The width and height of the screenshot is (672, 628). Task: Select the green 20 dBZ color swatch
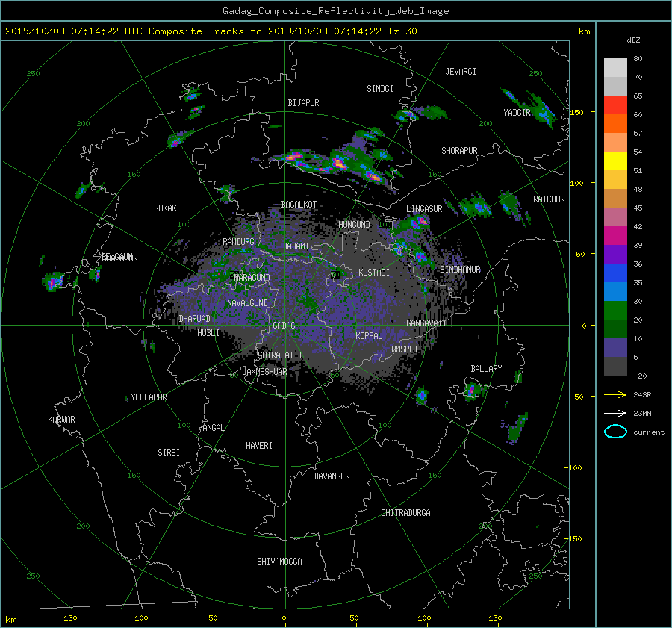pyautogui.click(x=615, y=311)
